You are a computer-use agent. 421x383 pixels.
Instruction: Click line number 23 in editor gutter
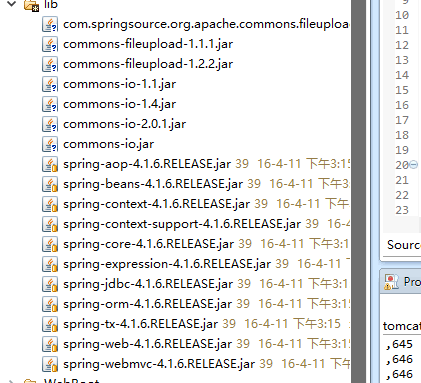pos(402,210)
